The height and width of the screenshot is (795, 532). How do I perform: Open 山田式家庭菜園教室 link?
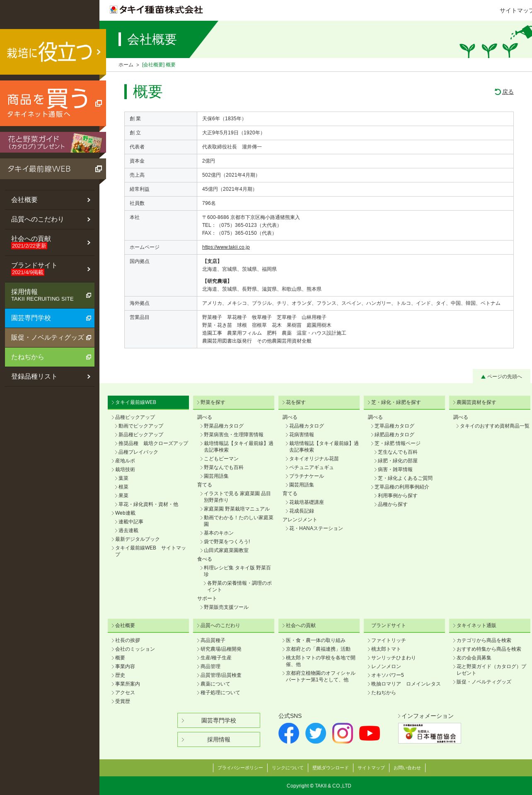pyautogui.click(x=226, y=550)
